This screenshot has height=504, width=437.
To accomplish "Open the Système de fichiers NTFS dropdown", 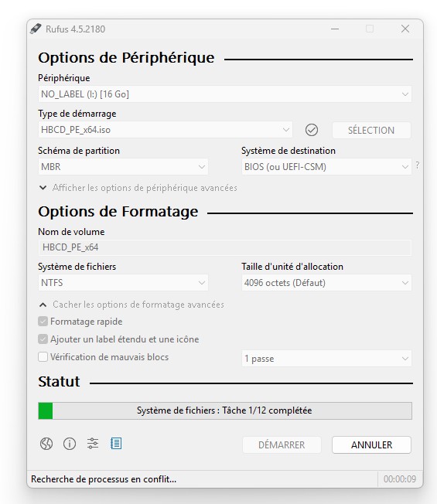I will pyautogui.click(x=123, y=283).
